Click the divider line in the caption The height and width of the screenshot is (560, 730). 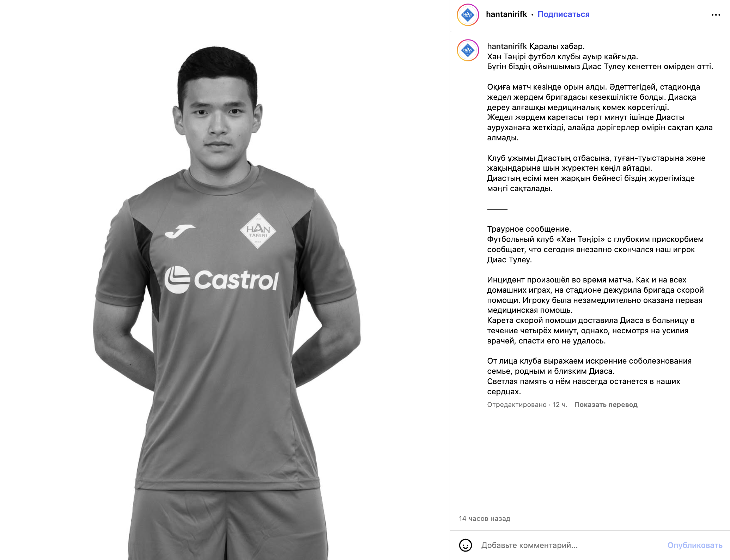pos(497,209)
